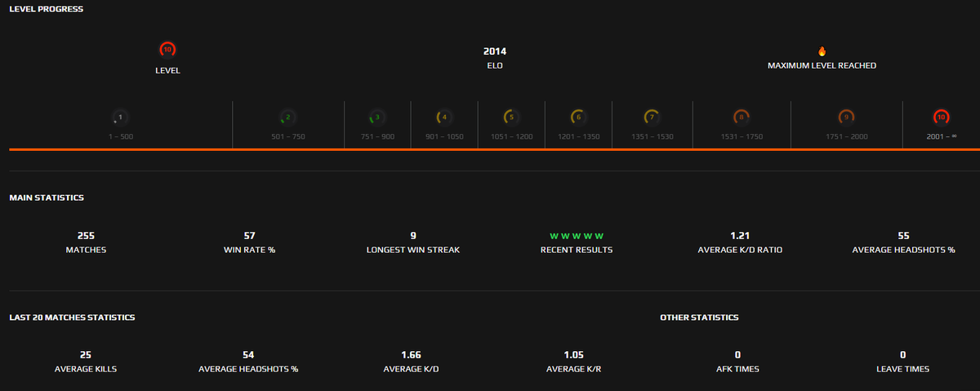Click the 1351 – 1530 ELO range

tap(652, 136)
